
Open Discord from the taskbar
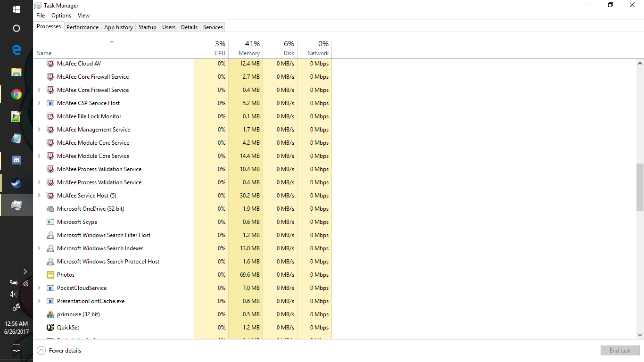pyautogui.click(x=17, y=161)
